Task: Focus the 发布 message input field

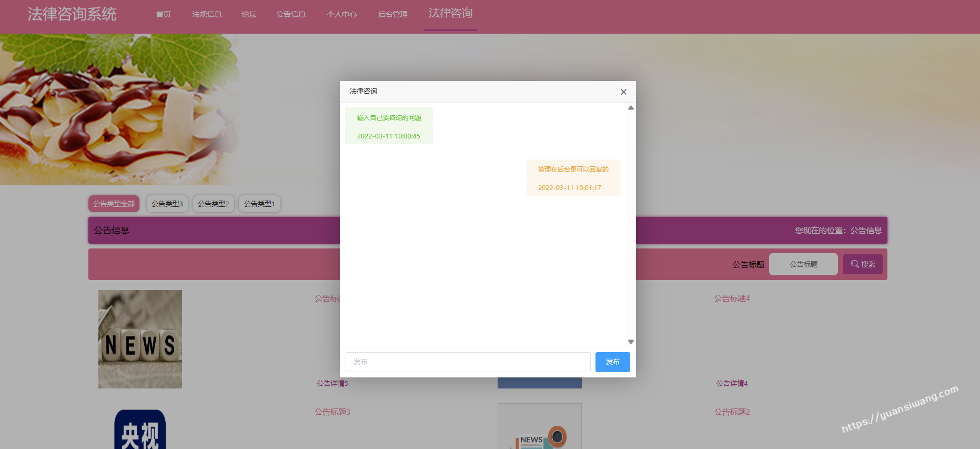Action: 468,362
